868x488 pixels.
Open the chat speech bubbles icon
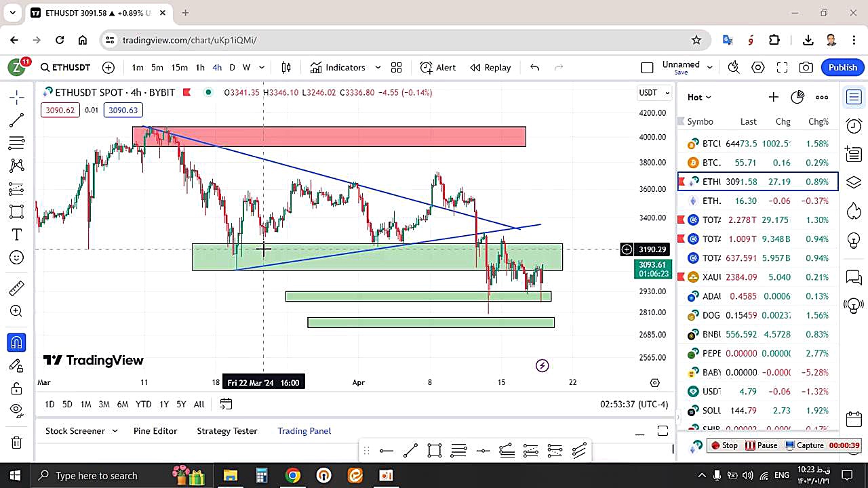tap(854, 277)
